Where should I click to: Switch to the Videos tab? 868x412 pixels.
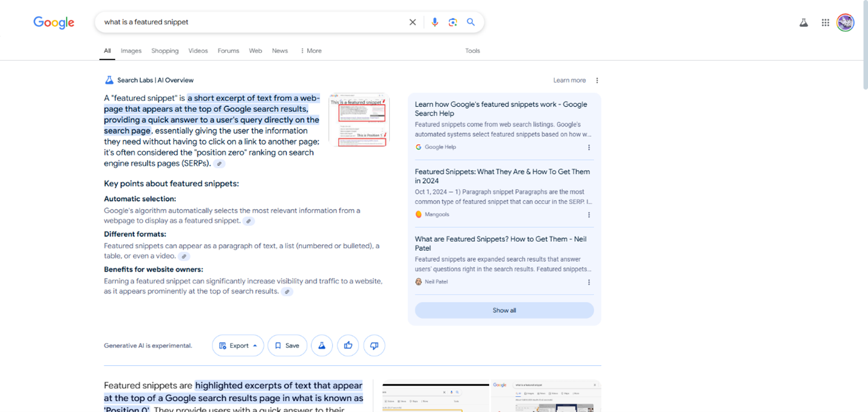click(x=198, y=51)
